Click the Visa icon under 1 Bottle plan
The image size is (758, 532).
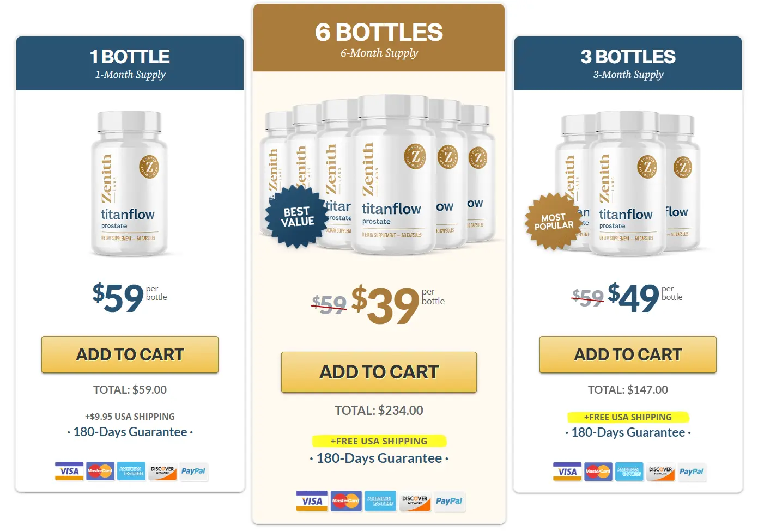click(69, 472)
